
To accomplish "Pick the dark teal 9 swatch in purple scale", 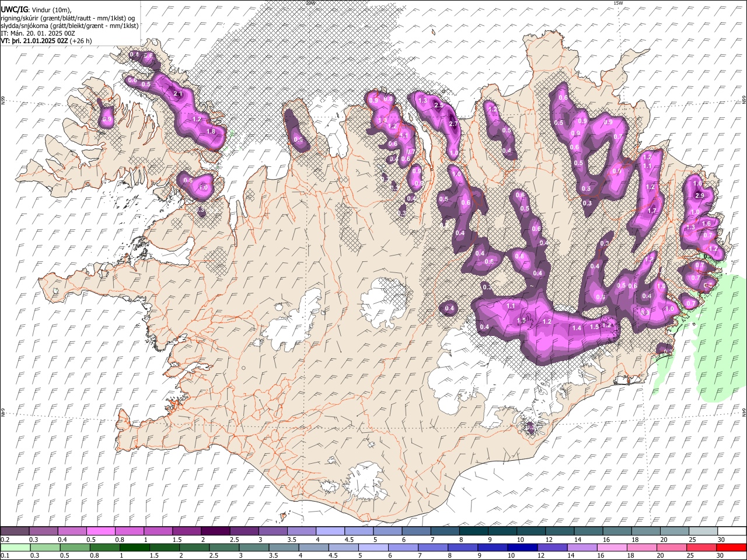I will click(502, 531).
